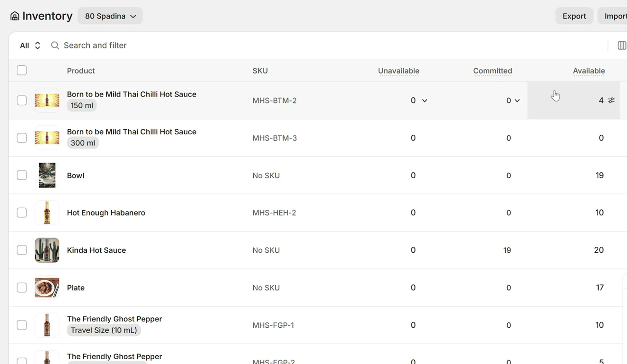
Task: Click the MHS-HEH-2 SKU cell
Action: (x=274, y=213)
